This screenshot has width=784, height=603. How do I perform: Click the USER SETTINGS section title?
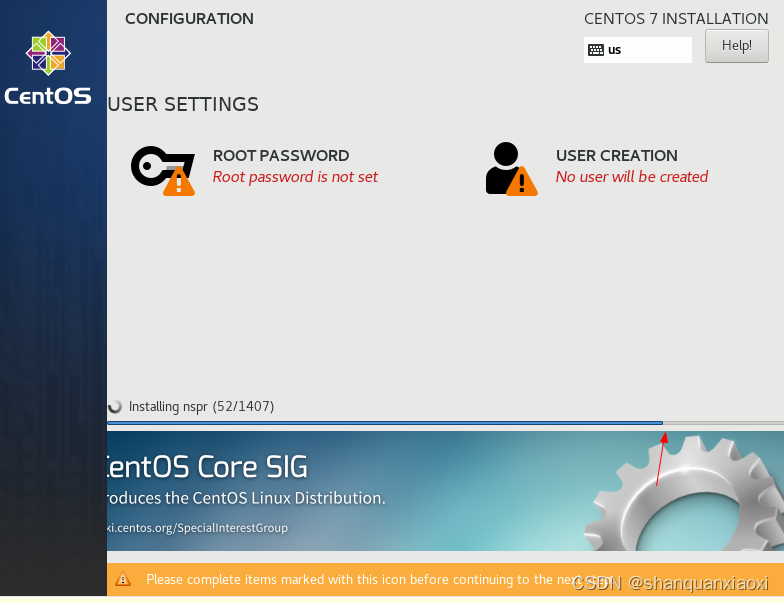[x=183, y=104]
